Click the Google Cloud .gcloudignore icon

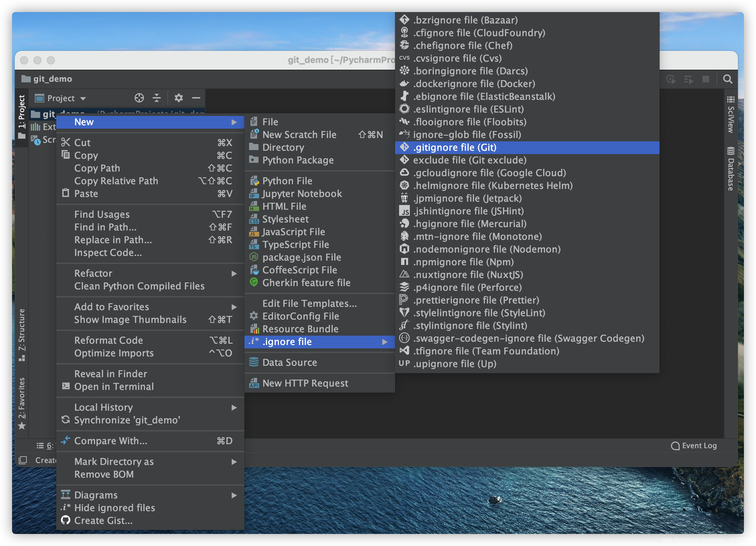coord(404,173)
